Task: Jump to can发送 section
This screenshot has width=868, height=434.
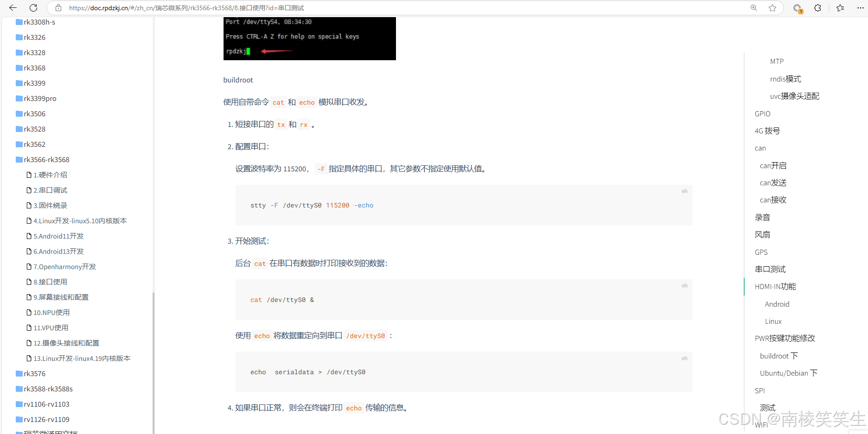Action: pyautogui.click(x=773, y=182)
